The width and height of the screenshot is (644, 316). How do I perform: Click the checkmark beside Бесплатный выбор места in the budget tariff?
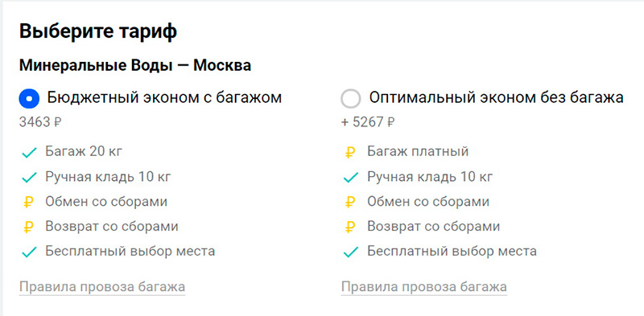click(29, 252)
